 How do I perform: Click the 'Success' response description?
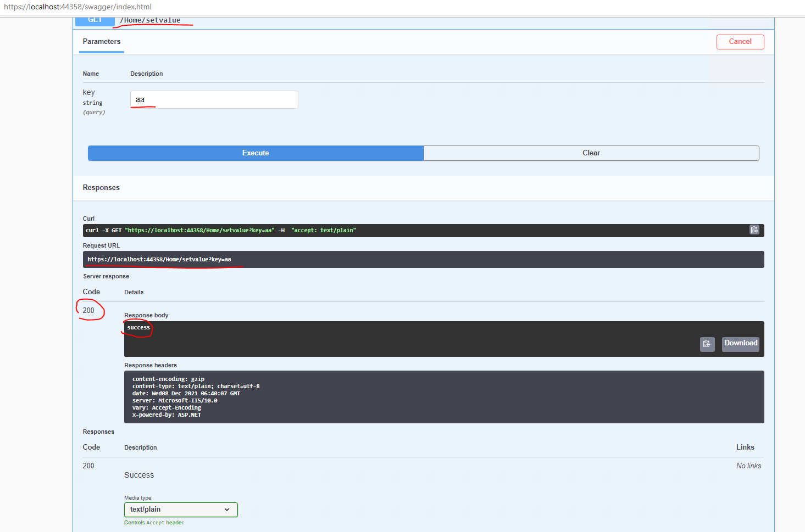[139, 475]
